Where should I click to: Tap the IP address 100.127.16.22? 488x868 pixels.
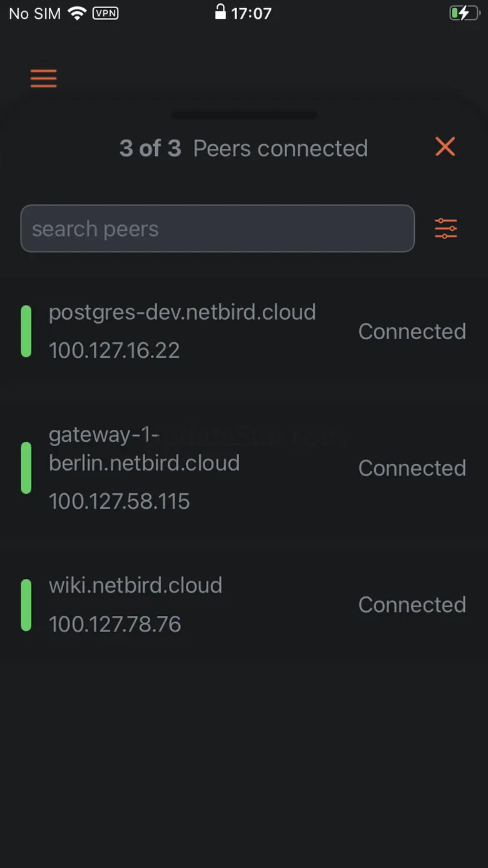tap(114, 350)
